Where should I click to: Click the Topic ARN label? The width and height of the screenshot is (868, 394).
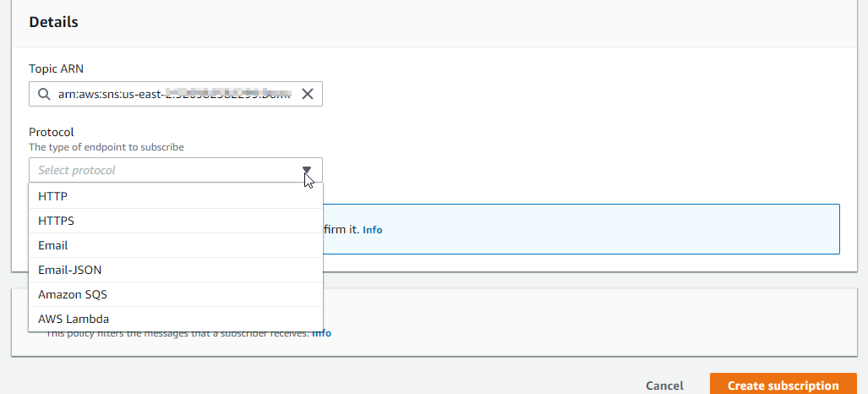[56, 68]
